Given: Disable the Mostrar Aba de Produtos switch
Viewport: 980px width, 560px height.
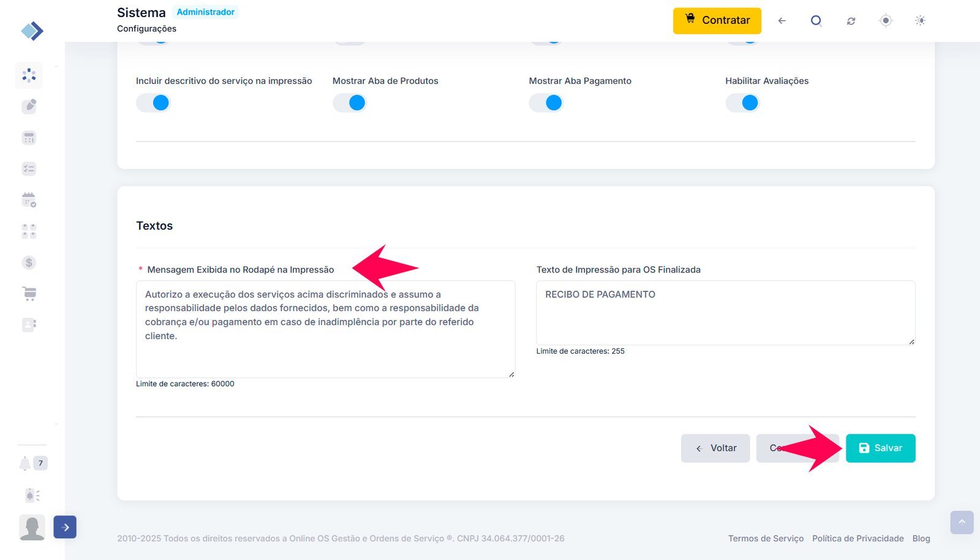Looking at the screenshot, I should tap(349, 103).
